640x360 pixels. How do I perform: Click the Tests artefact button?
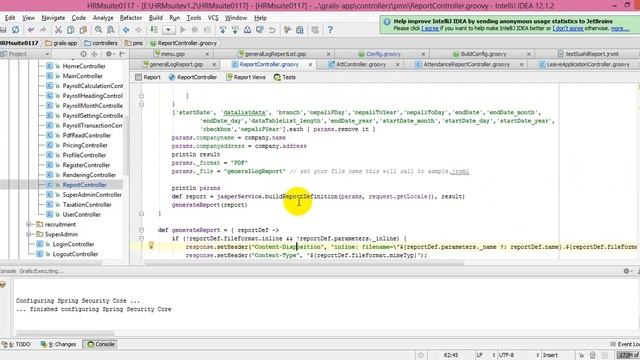pos(285,77)
